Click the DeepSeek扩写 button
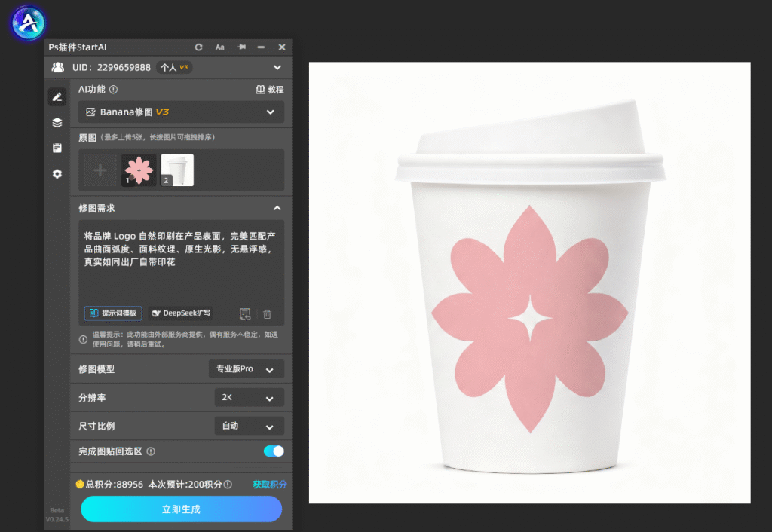Screen dimensions: 772x532 coord(181,313)
